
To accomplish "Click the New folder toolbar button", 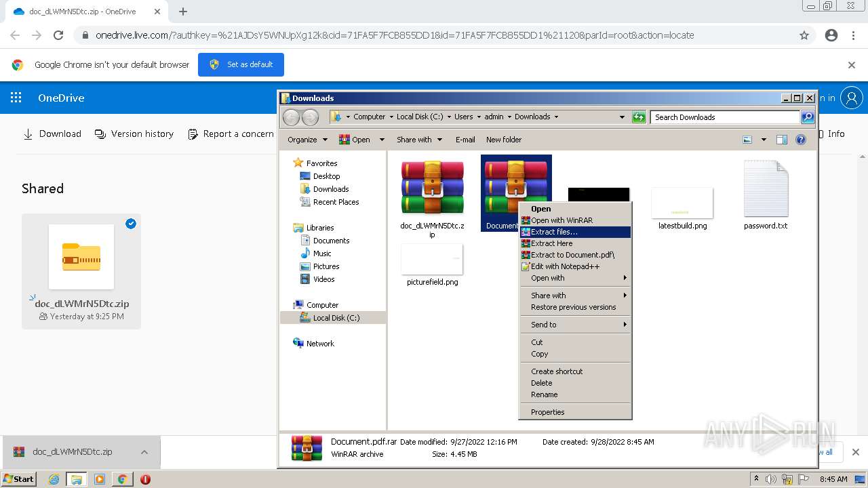I will click(504, 140).
